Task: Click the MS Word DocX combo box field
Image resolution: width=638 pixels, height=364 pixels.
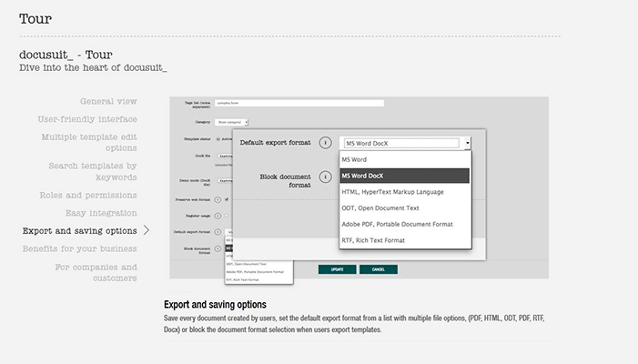Action: 401,143
